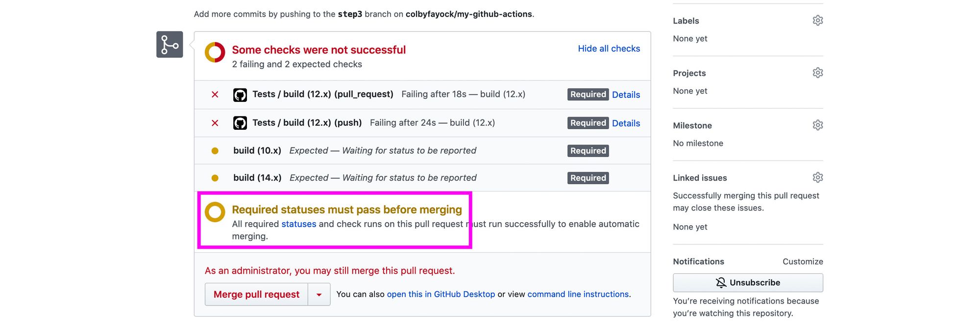Click the yellow dot for build (10.x)
The height and width of the screenshot is (327, 980).
[x=215, y=151]
